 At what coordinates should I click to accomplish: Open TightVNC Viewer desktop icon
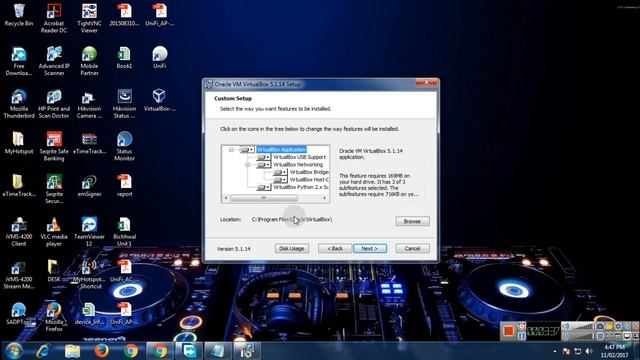point(89,18)
